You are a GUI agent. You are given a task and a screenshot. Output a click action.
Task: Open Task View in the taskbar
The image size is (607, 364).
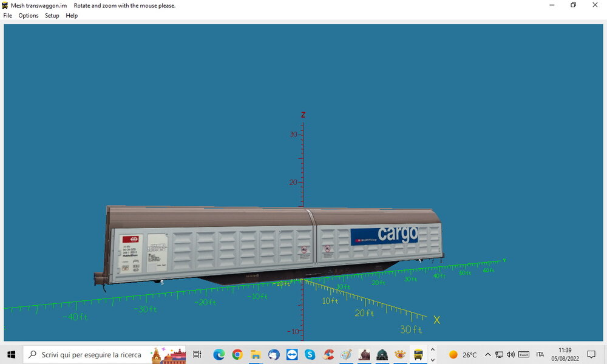(x=197, y=354)
